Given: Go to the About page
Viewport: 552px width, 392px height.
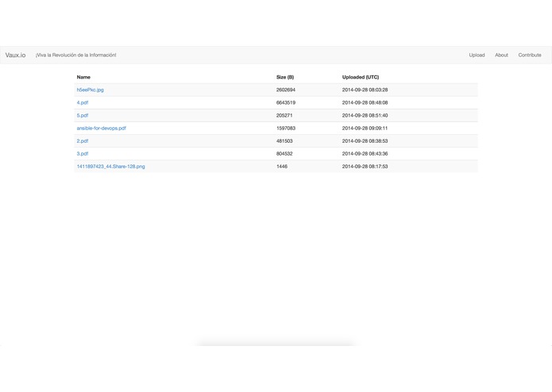Looking at the screenshot, I should [x=501, y=56].
